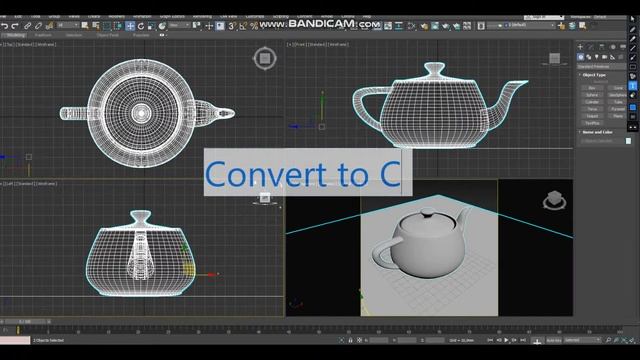Open the reference coordinate system dropdown

(180, 25)
